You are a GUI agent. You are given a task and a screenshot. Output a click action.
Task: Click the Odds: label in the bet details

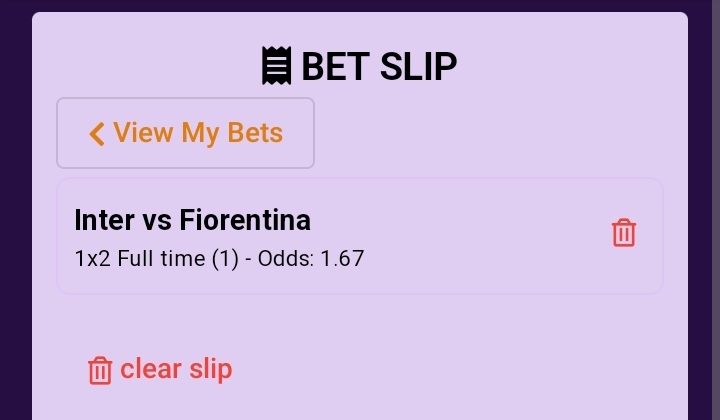(286, 259)
